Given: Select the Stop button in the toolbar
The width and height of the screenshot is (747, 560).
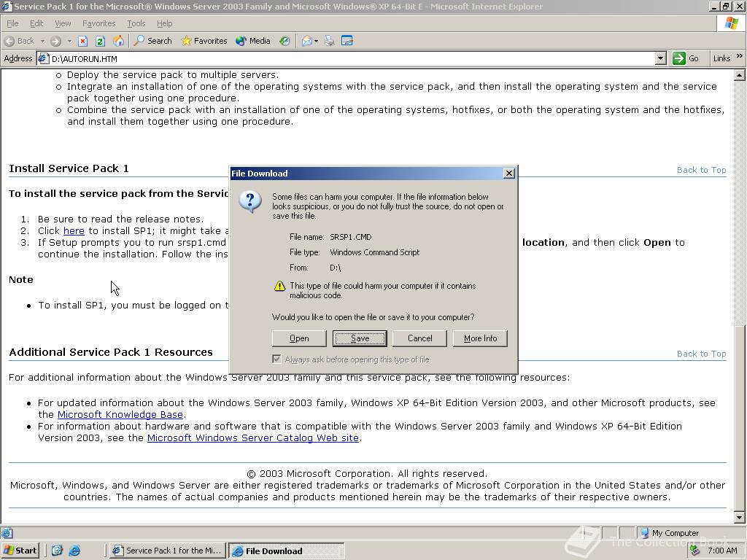Looking at the screenshot, I should click(82, 41).
